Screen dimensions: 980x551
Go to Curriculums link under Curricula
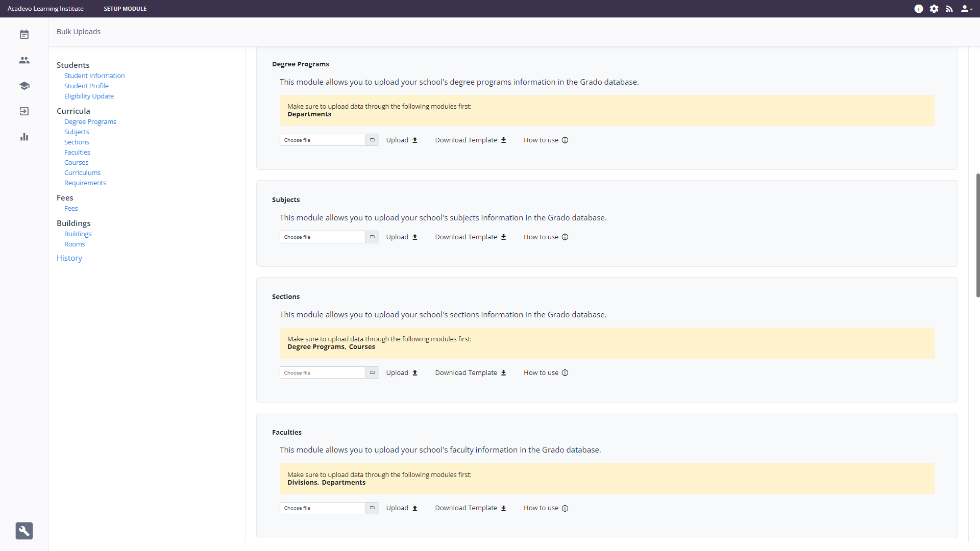(82, 172)
